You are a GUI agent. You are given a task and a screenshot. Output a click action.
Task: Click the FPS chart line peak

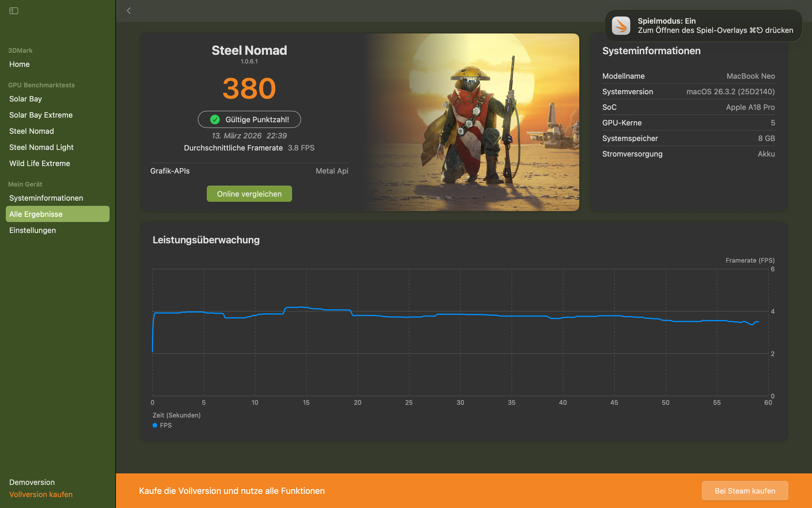(x=301, y=307)
